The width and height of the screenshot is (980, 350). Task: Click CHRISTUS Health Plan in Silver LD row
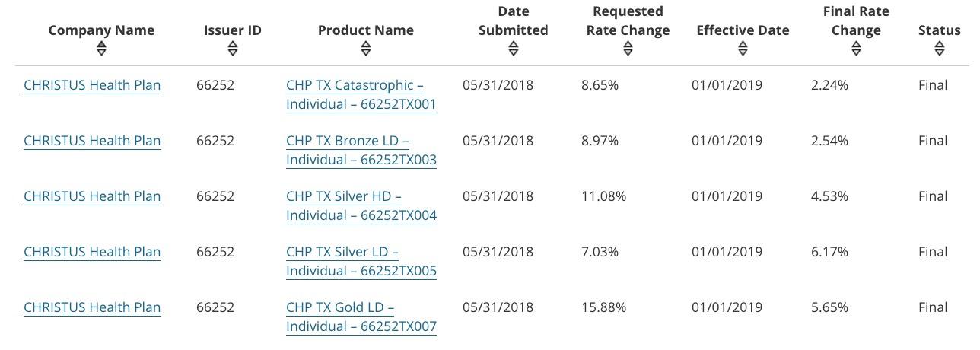coord(92,252)
